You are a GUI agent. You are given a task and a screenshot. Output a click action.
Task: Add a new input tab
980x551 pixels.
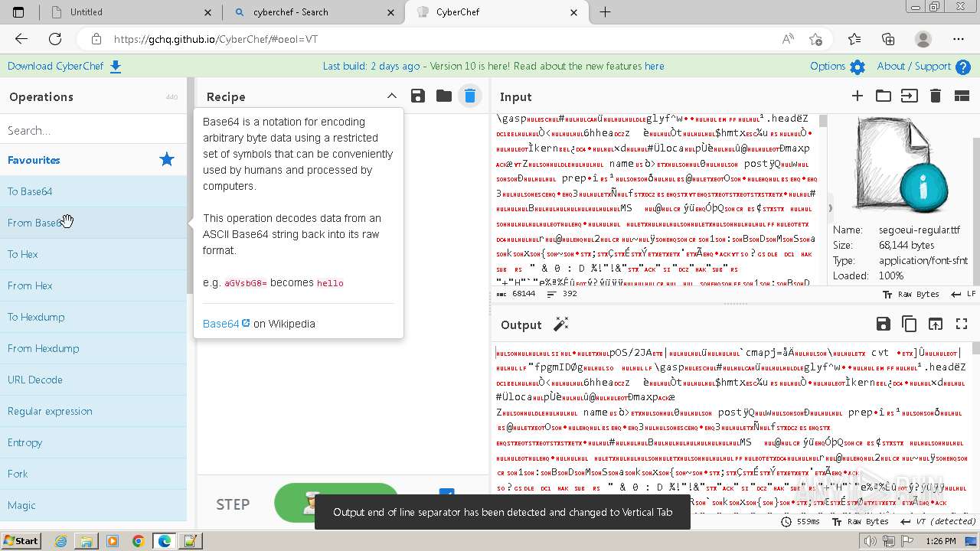click(857, 96)
